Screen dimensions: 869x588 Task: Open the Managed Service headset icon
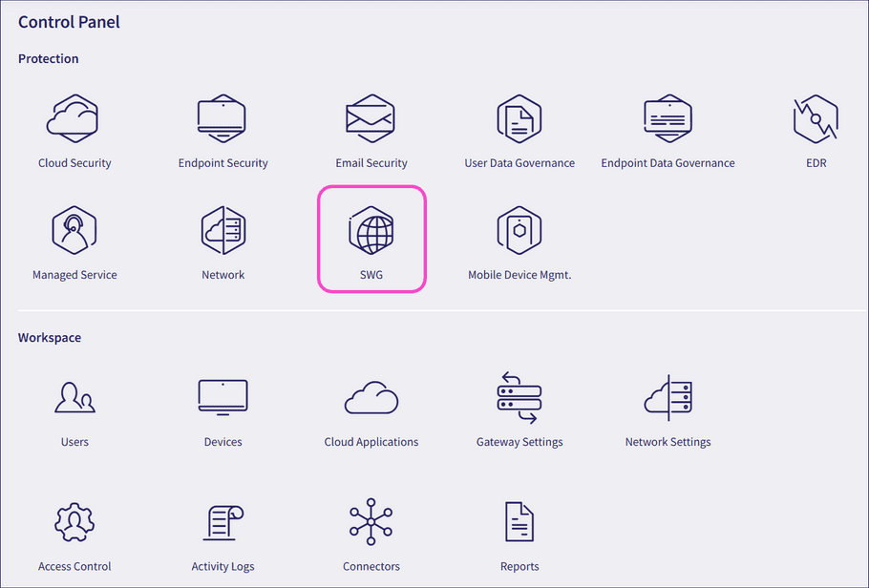pyautogui.click(x=74, y=230)
